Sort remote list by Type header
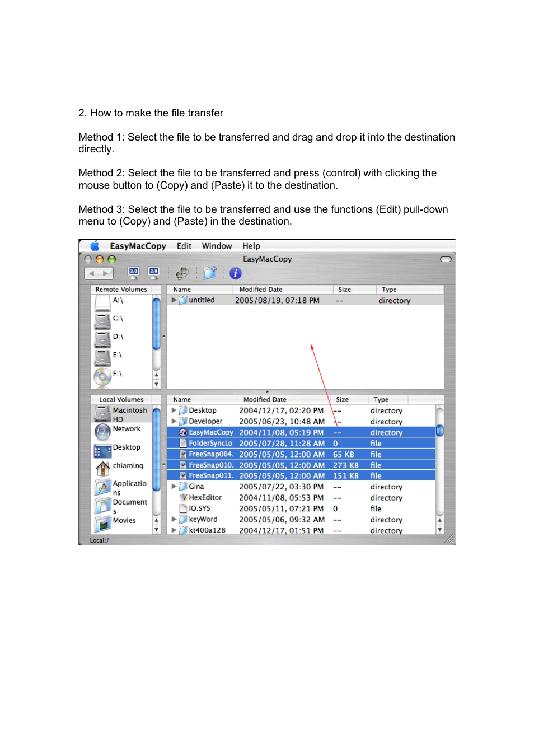 pyautogui.click(x=410, y=290)
